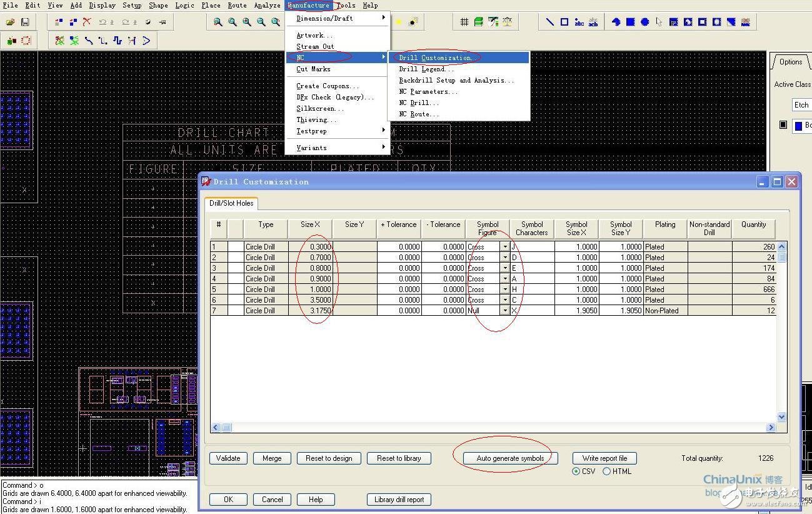The height and width of the screenshot is (514, 812).
Task: Open the Tools menu
Action: [x=346, y=5]
